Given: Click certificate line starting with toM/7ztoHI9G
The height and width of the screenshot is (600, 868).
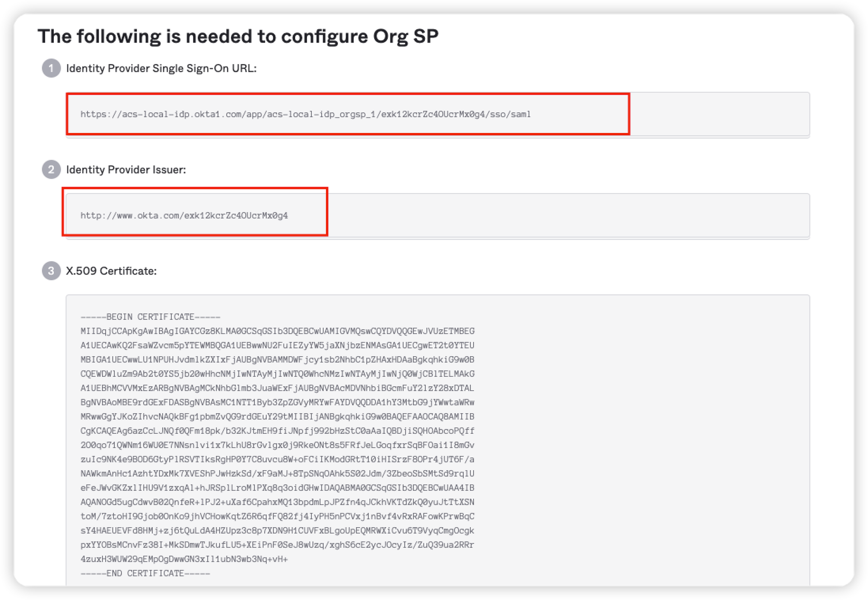Looking at the screenshot, I should pos(277,516).
